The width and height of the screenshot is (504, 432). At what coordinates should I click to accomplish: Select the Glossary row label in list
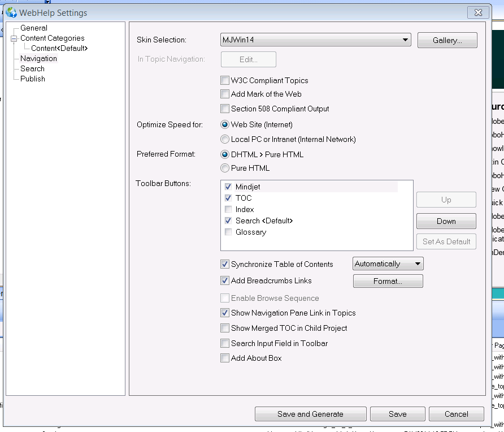pyautogui.click(x=251, y=232)
